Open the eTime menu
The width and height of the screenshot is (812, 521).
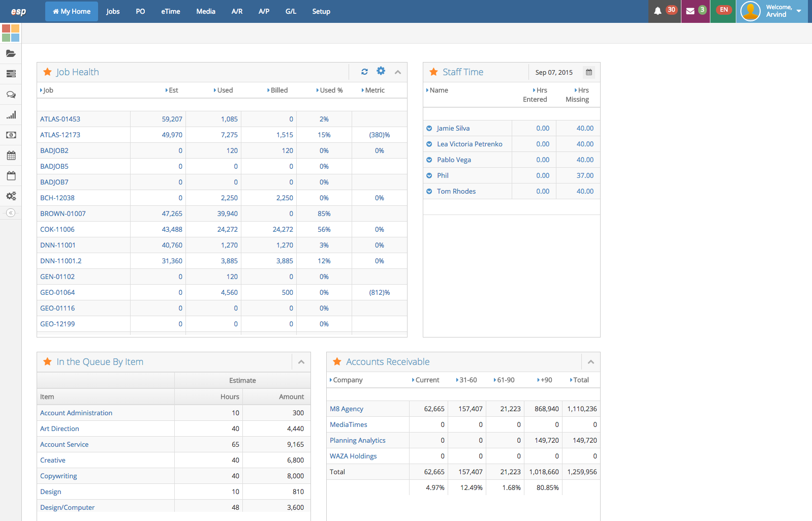pos(171,11)
